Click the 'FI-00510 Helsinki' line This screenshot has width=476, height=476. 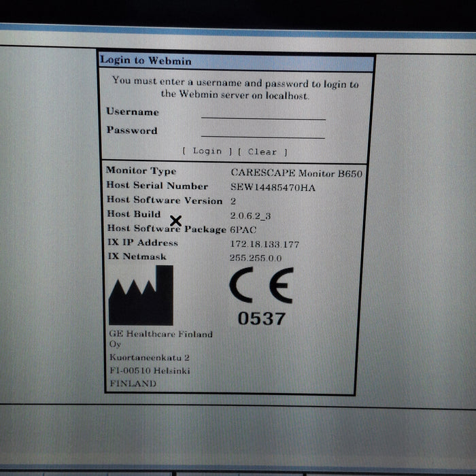point(150,371)
